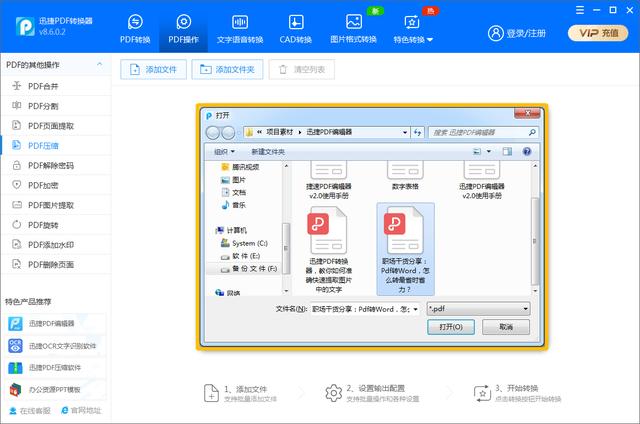Open the 组织 dropdown menu
The image size is (640, 424).
pos(224,152)
